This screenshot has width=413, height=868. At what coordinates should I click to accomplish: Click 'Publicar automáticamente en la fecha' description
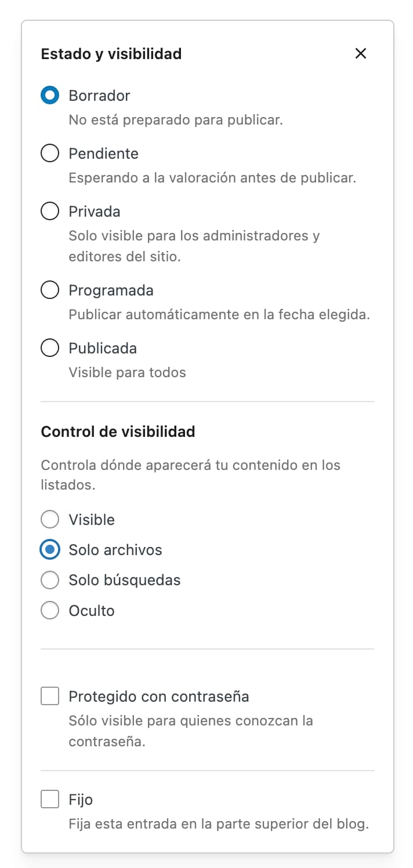click(219, 315)
